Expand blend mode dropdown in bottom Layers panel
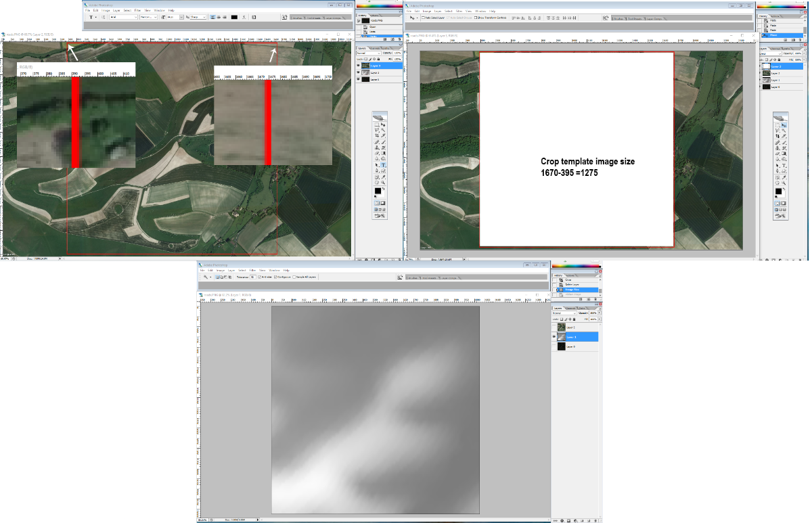 565,313
